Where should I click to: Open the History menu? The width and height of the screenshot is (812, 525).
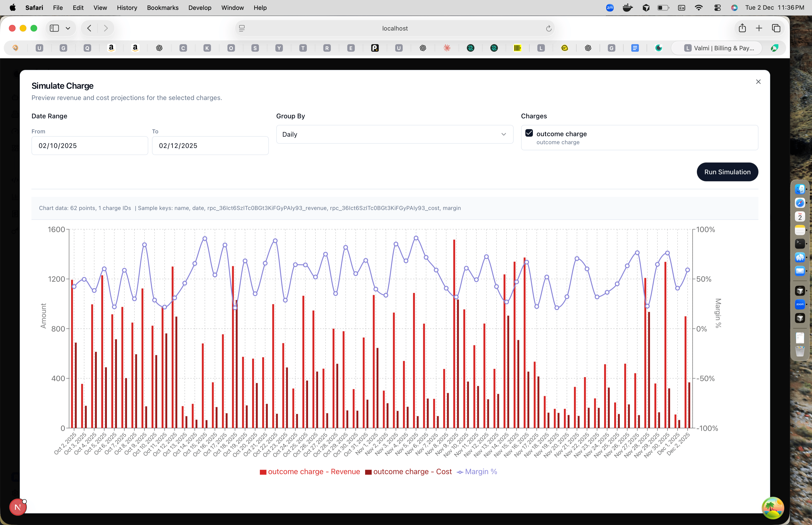click(x=127, y=8)
